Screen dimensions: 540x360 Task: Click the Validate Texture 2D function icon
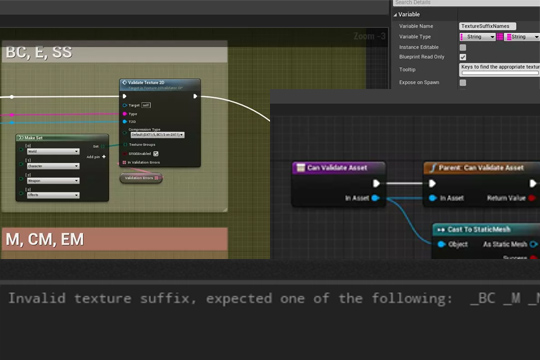pos(124,82)
